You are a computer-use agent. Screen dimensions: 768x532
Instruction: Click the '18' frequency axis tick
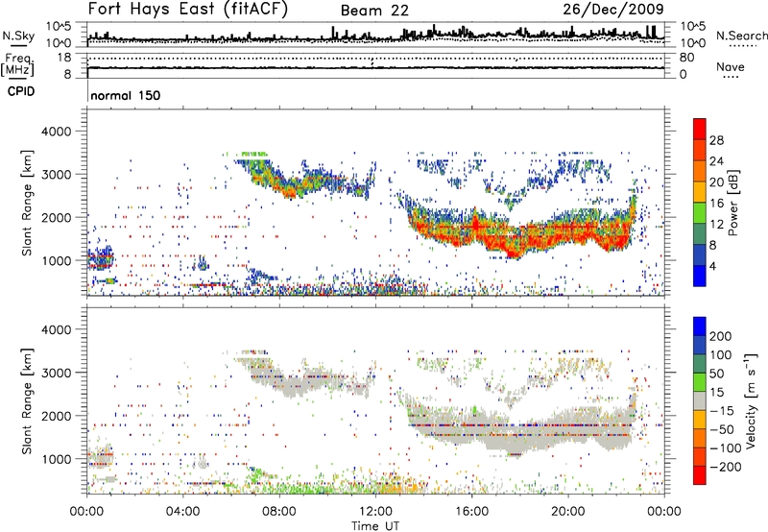tap(64, 58)
